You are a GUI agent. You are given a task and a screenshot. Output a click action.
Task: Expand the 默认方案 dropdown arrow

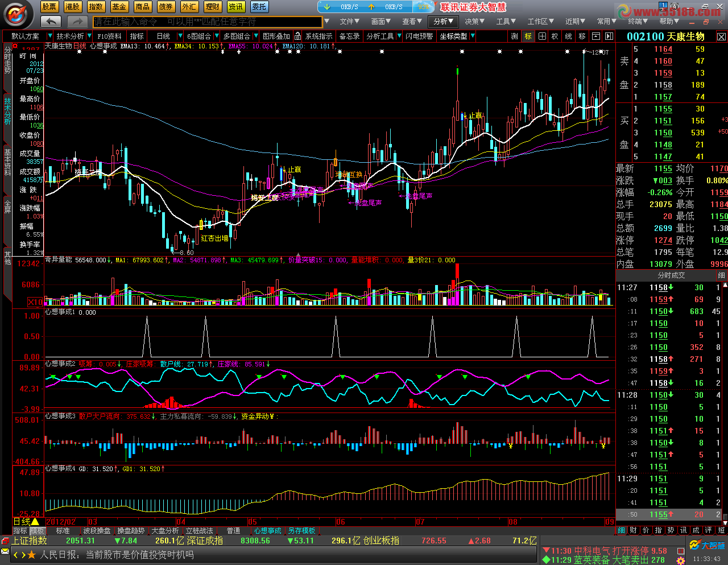(x=49, y=36)
